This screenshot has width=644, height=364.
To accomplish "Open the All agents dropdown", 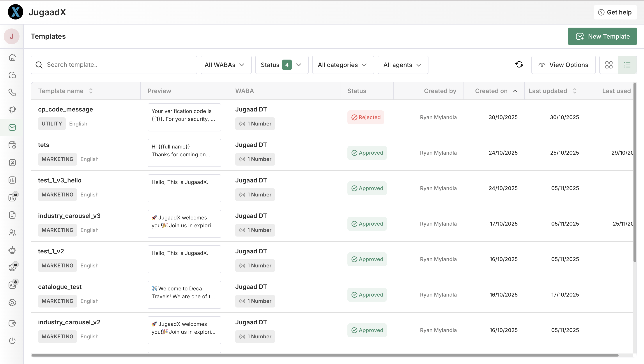I will click(403, 65).
